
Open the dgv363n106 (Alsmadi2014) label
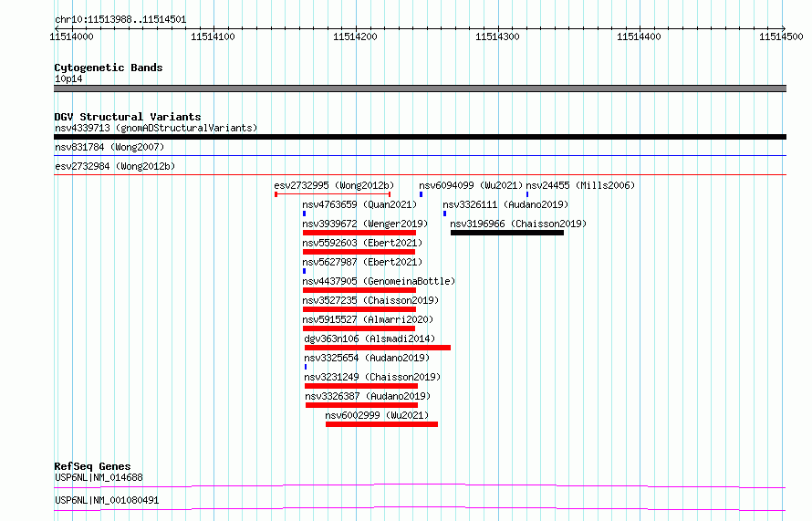click(x=370, y=339)
